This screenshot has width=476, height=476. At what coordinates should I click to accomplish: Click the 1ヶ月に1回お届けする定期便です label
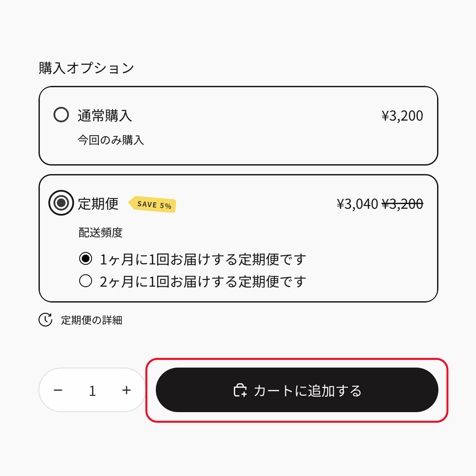pyautogui.click(x=203, y=259)
